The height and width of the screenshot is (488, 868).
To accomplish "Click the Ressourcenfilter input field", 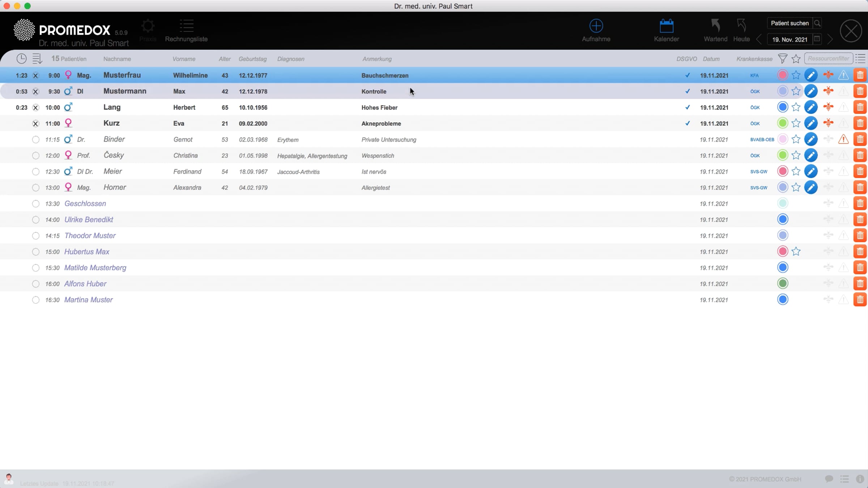I will 829,59.
